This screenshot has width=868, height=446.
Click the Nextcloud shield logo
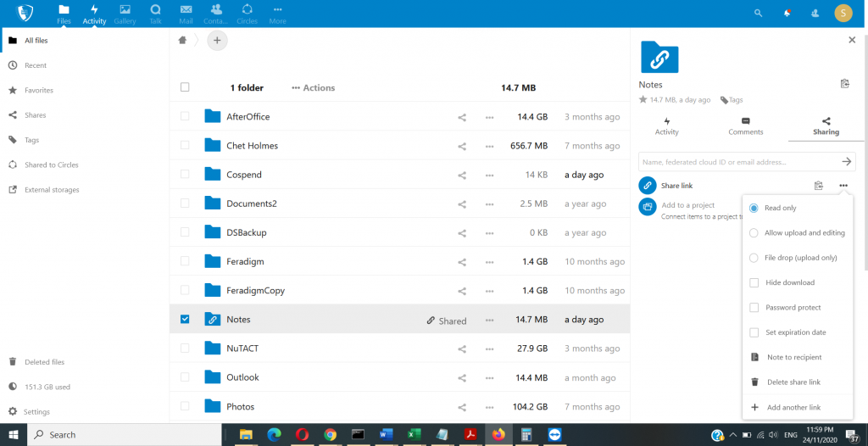(x=25, y=13)
